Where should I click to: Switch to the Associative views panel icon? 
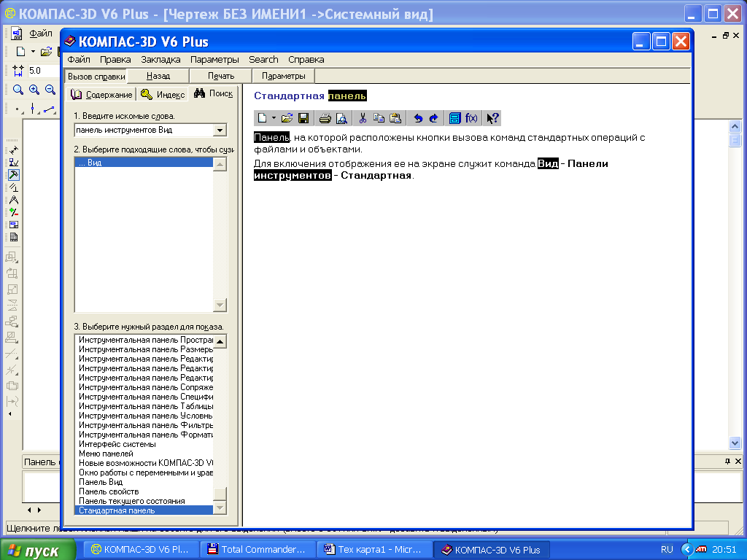tap(13, 225)
